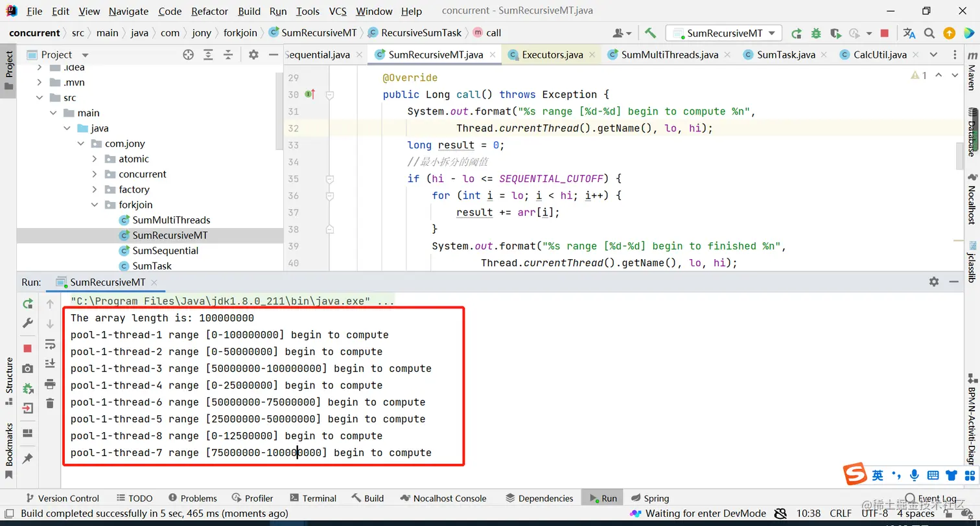This screenshot has height=526, width=980.
Task: Open the Terminal tool window
Action: (x=313, y=498)
